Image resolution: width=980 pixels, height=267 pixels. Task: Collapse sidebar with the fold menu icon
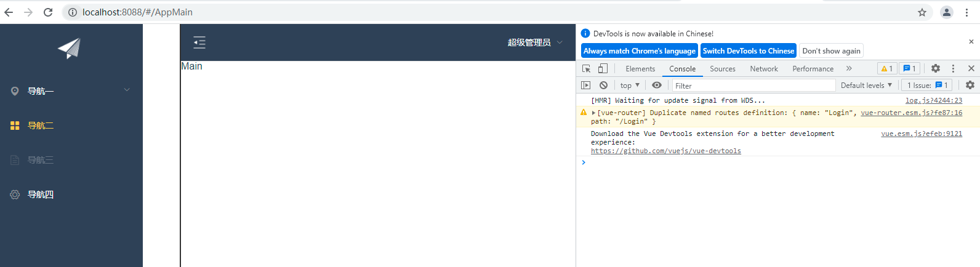pyautogui.click(x=199, y=42)
